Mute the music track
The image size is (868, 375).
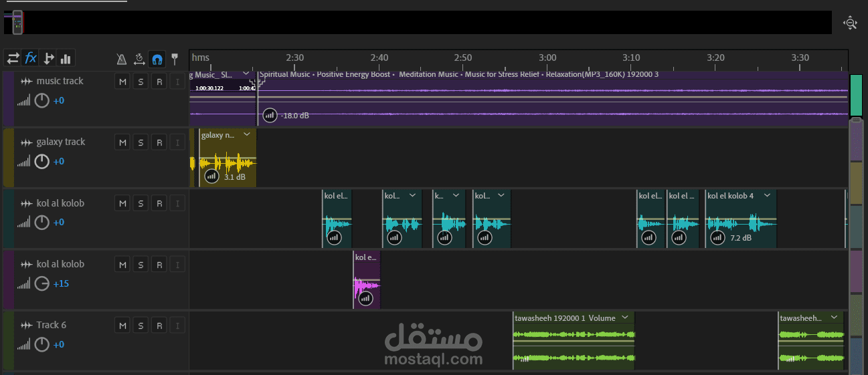point(122,82)
